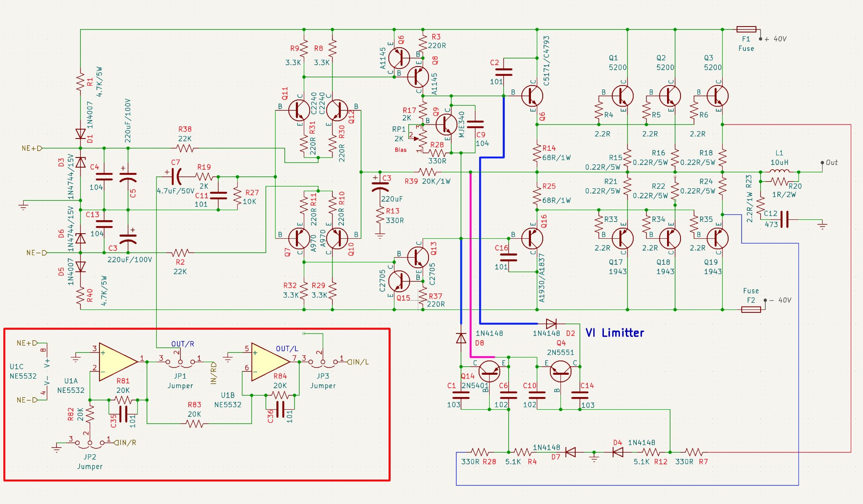This screenshot has height=504, width=863.
Task: Click the D8 1N4148 diode symbol
Action: pyautogui.click(x=461, y=338)
